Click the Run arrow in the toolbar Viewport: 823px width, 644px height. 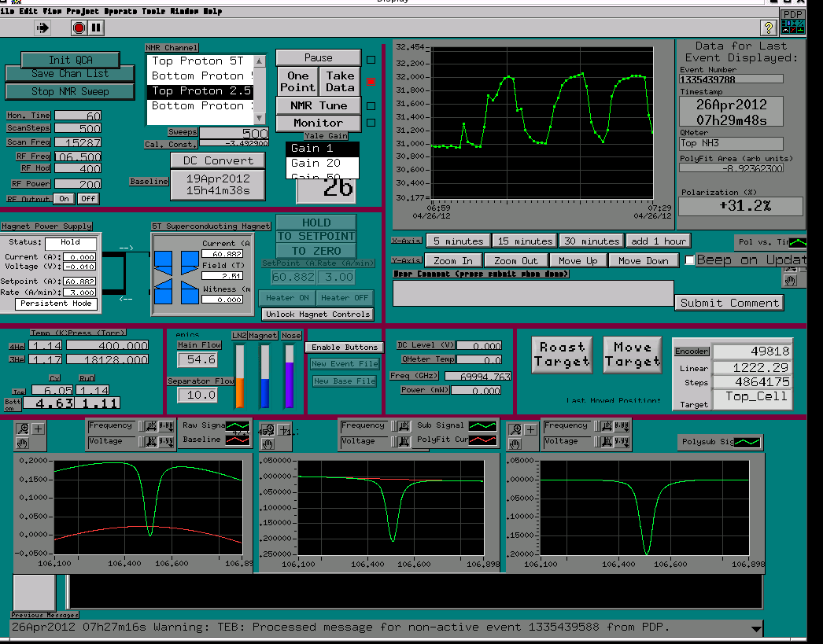tap(42, 28)
